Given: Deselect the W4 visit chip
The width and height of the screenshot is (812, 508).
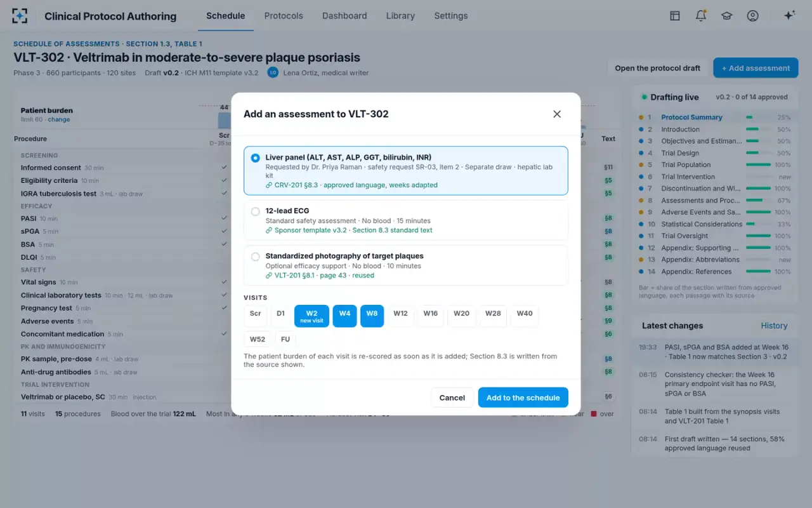Looking at the screenshot, I should (344, 316).
